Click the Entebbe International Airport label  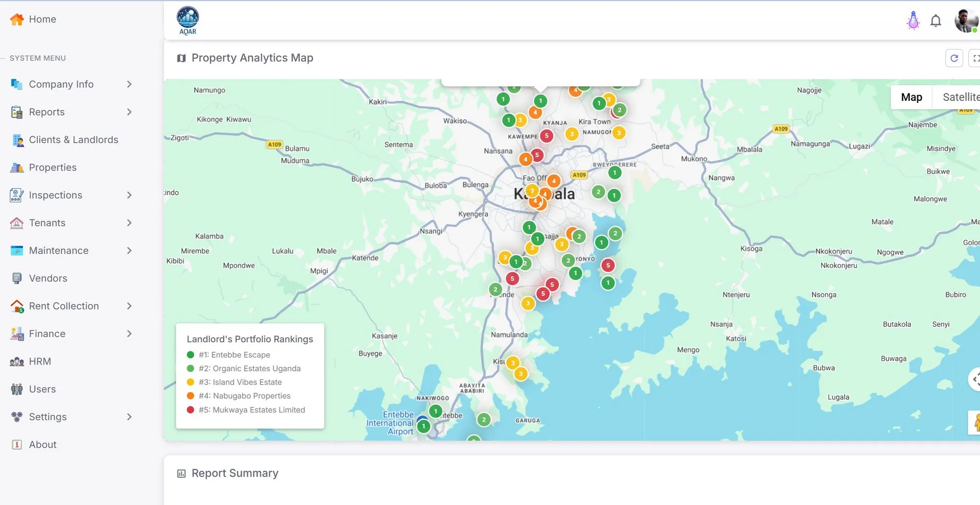390,423
